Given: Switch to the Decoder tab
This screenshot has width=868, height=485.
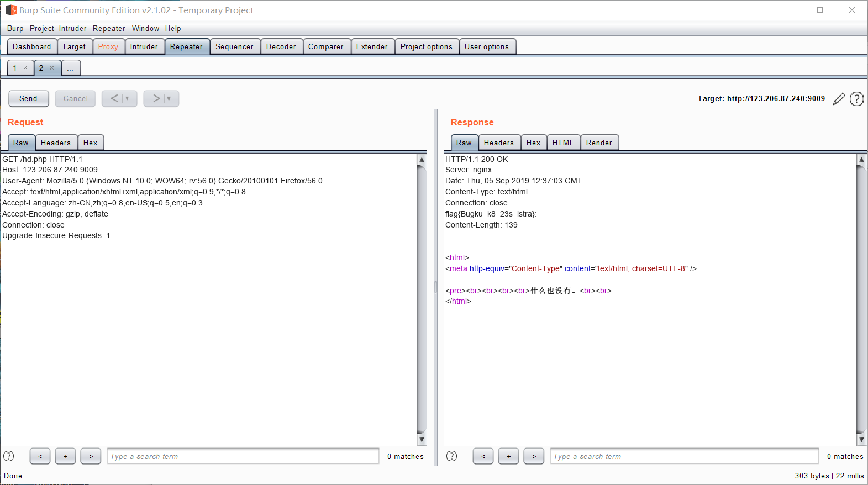Looking at the screenshot, I should tap(281, 47).
